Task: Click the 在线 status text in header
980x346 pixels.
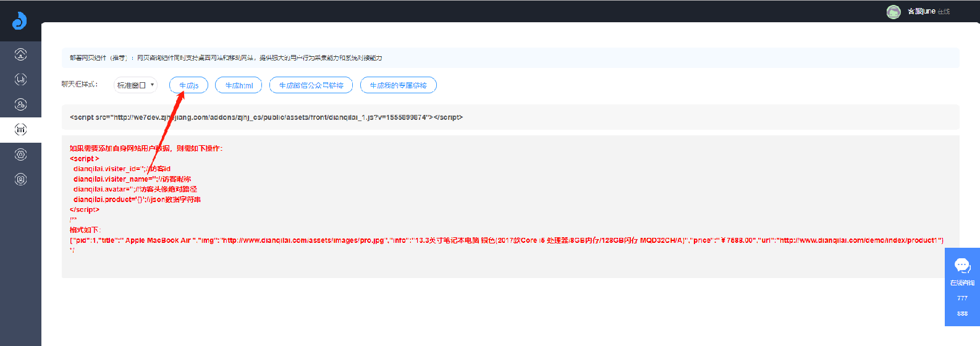Action: pos(944,12)
